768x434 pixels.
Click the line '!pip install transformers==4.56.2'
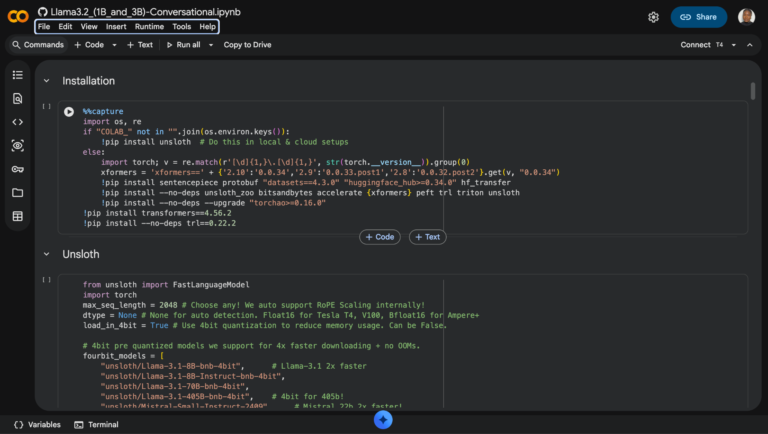point(157,213)
